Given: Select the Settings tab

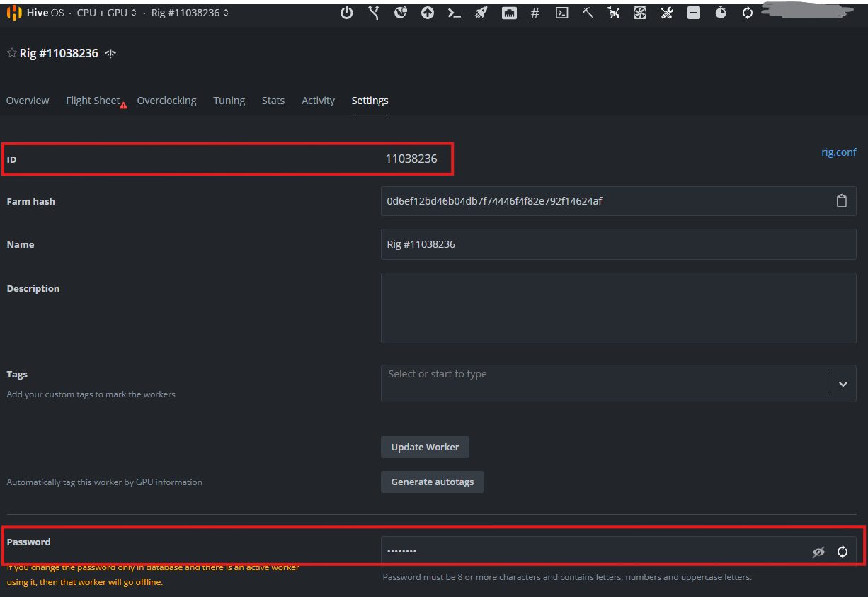Looking at the screenshot, I should pos(370,101).
